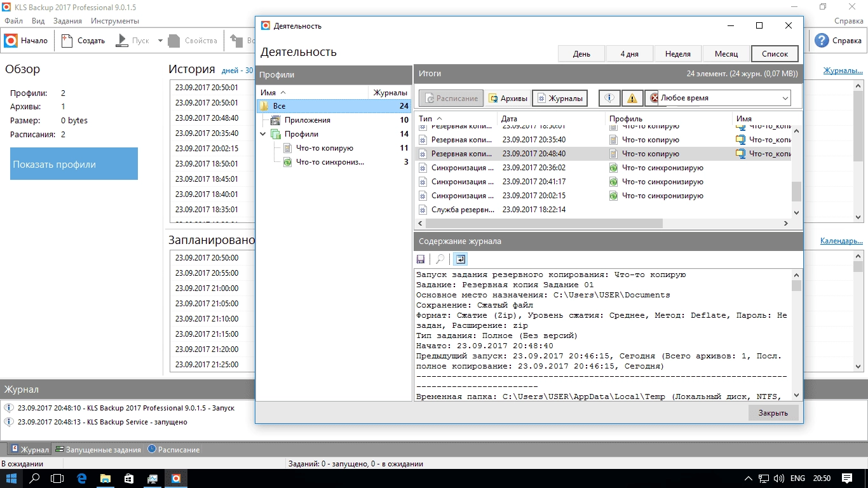Click the Создать new-profile icon
The image size is (868, 488).
[x=67, y=41]
